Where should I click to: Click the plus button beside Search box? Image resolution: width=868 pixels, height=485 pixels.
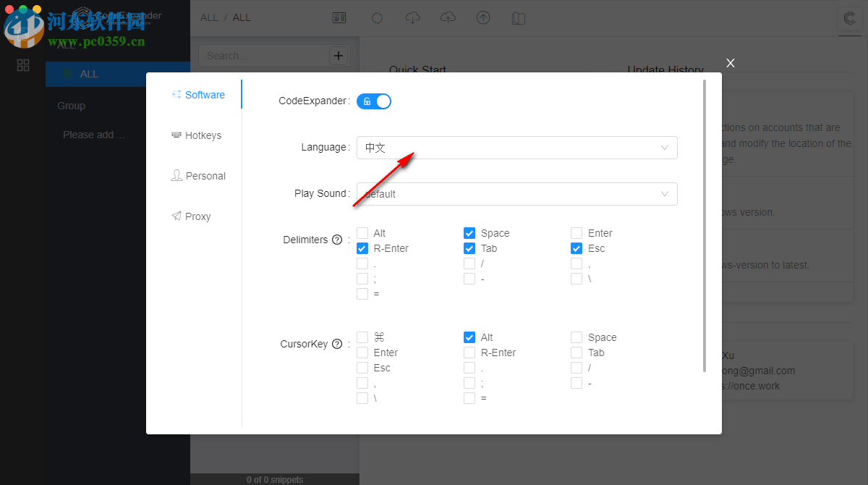[x=339, y=56]
